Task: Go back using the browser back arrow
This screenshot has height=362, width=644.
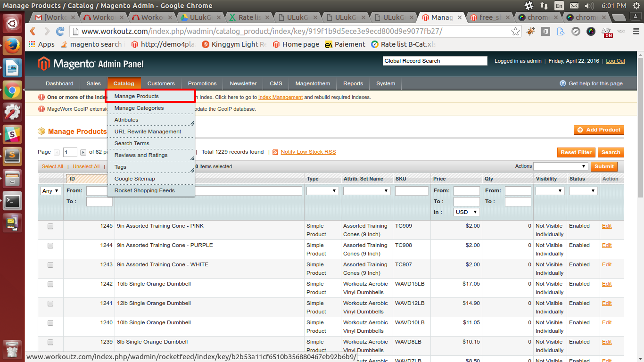Action: 33,32
